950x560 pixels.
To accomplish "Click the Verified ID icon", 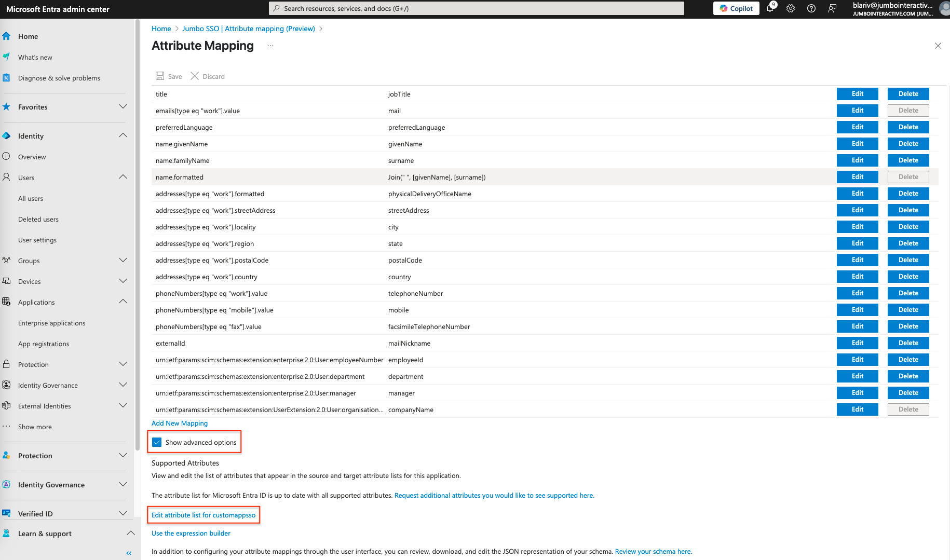I will [6, 513].
